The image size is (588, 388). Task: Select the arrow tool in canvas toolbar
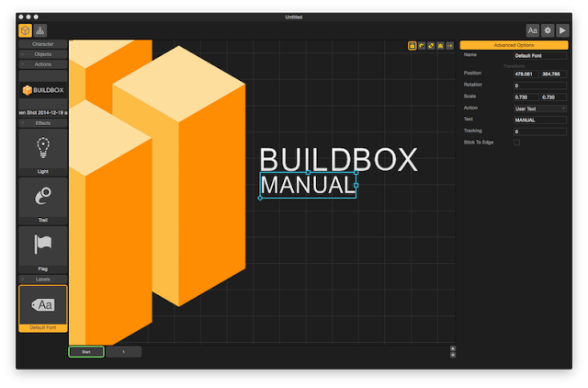point(449,46)
